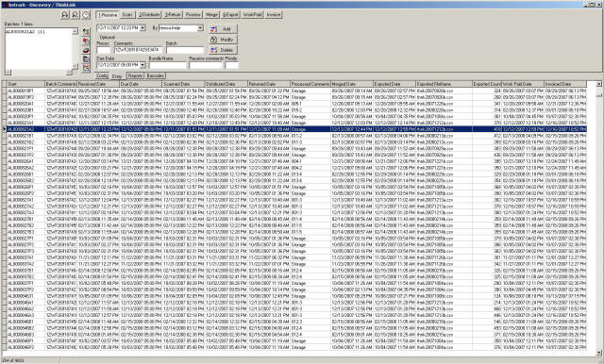This screenshot has width=604, height=364.
Task: Sort by the Distributed Date column header
Action: (x=226, y=84)
